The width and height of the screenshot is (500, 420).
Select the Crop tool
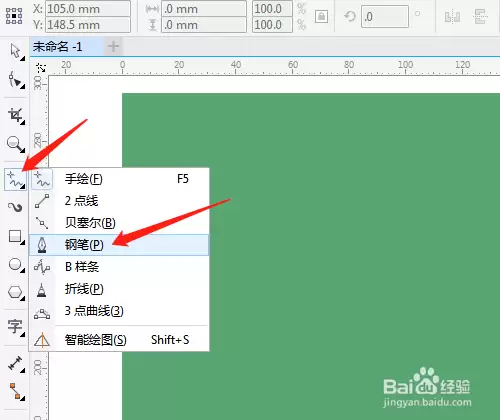tap(15, 116)
